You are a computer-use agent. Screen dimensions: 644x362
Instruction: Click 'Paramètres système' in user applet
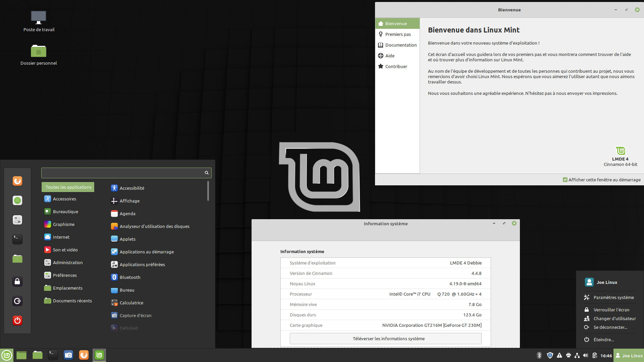tap(609, 297)
